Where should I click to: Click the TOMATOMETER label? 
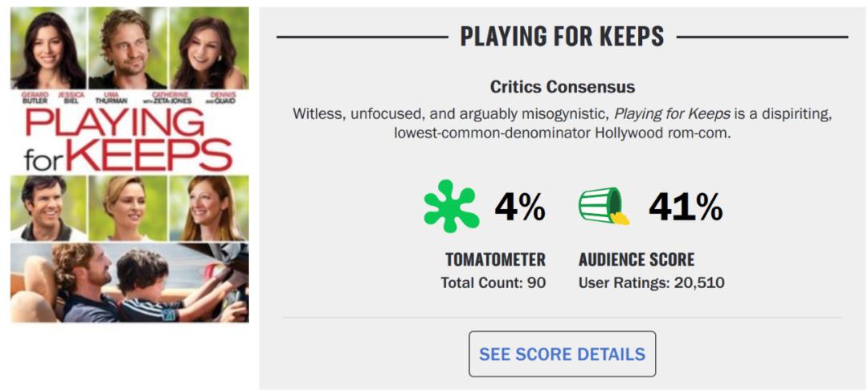click(495, 260)
